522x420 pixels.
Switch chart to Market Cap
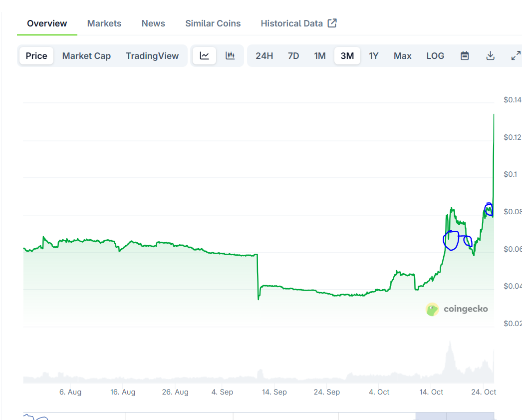coord(86,55)
